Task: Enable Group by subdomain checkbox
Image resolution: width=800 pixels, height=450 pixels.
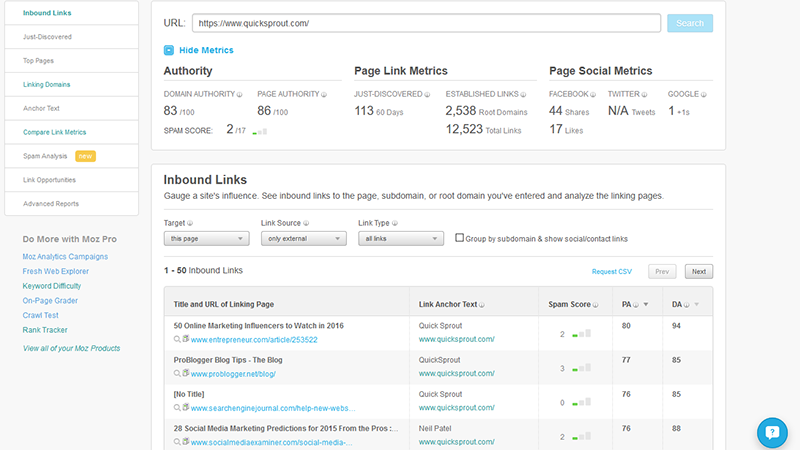Action: [459, 238]
